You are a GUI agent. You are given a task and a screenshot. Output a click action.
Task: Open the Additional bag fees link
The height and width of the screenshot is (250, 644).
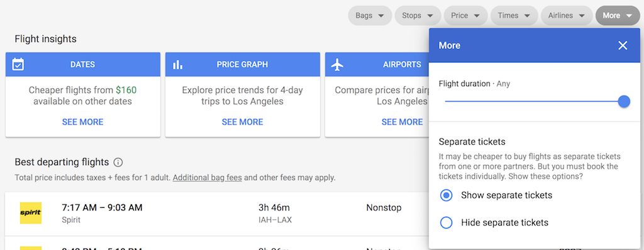207,178
